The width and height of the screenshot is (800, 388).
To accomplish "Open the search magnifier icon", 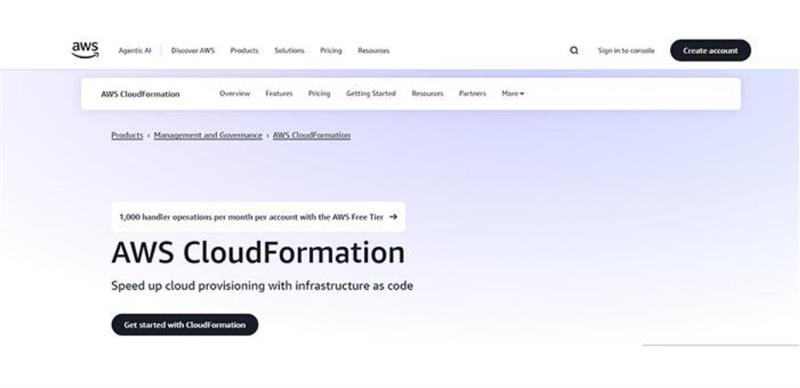I will [x=574, y=51].
